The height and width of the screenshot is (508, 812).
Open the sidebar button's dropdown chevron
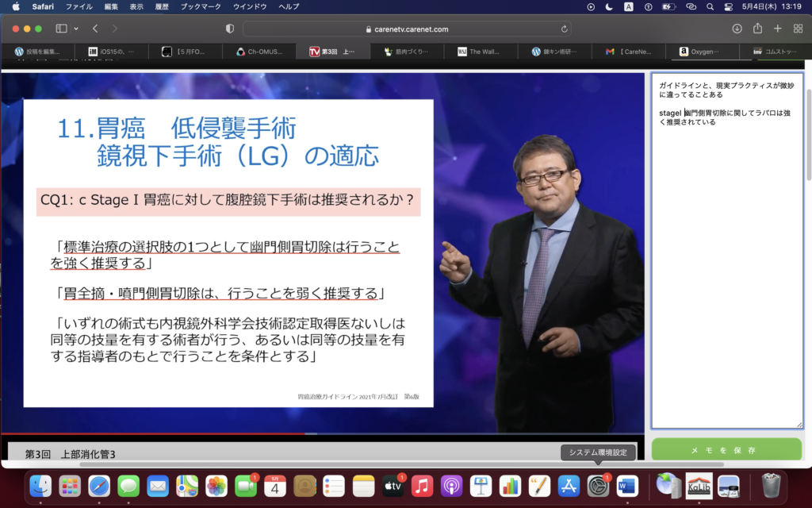76,29
